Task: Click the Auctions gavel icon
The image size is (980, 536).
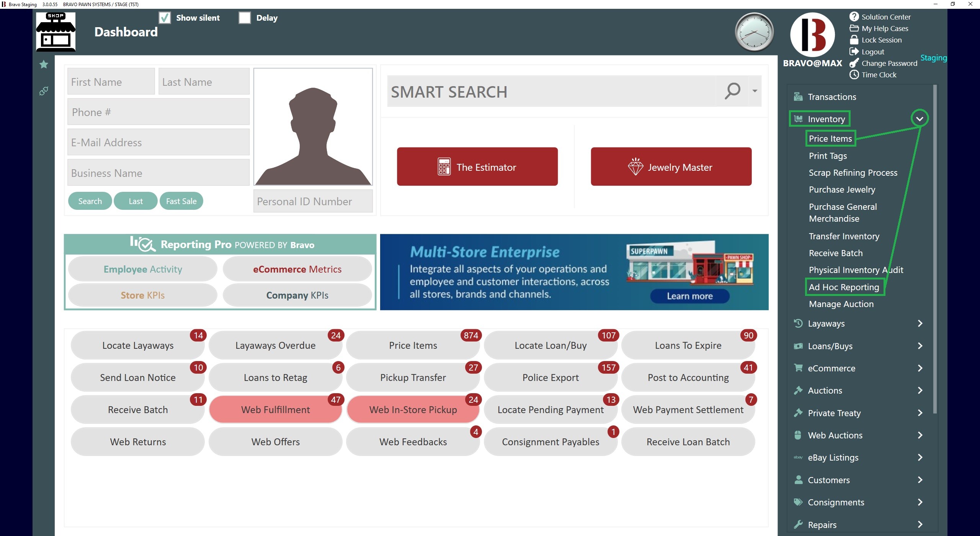Action: [x=798, y=390]
